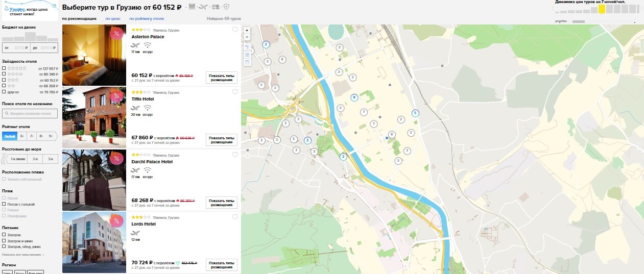Image resolution: width=644 pixels, height=274 pixels.
Task: Enable the 'Песок с галькой' beach filter
Action: point(4,204)
